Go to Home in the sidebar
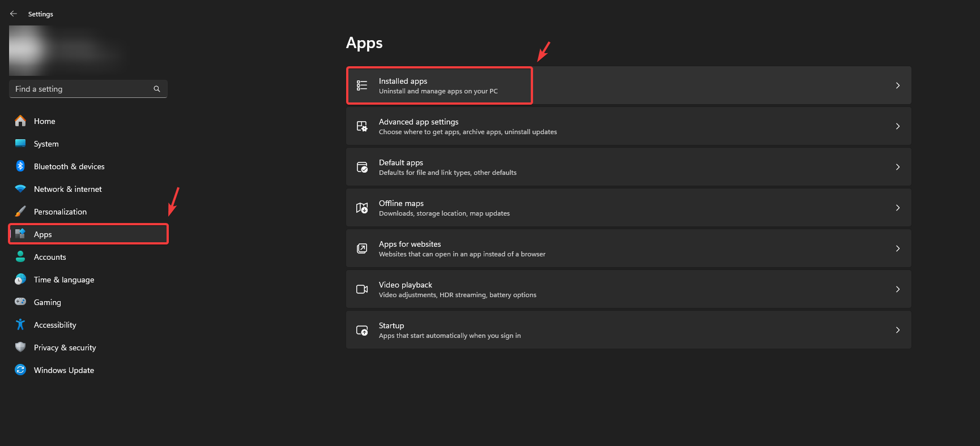The image size is (980, 446). pyautogui.click(x=44, y=121)
